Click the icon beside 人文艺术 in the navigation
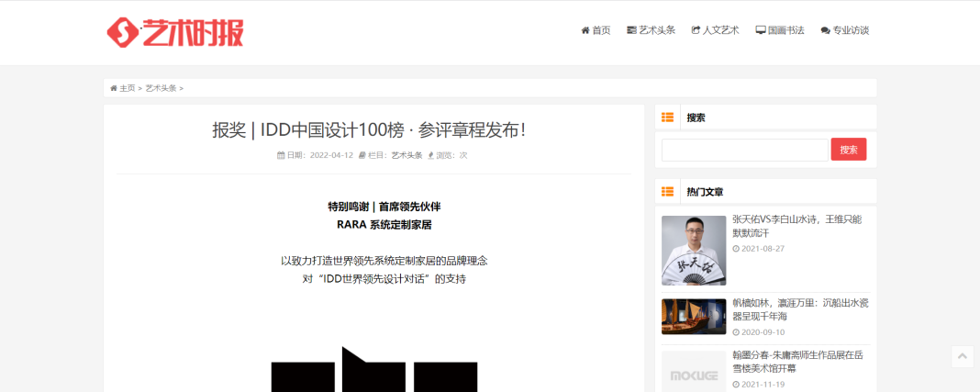Viewport: 980px width, 392px height. (x=696, y=30)
